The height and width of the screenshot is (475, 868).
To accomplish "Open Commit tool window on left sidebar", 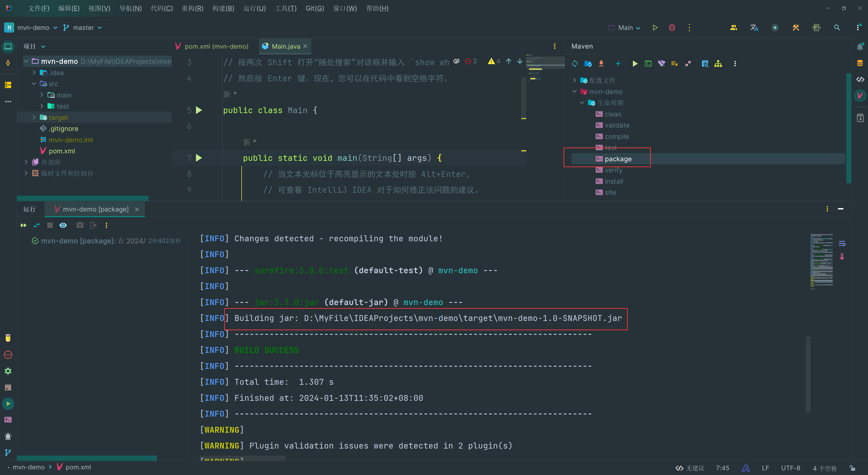I will (8, 63).
